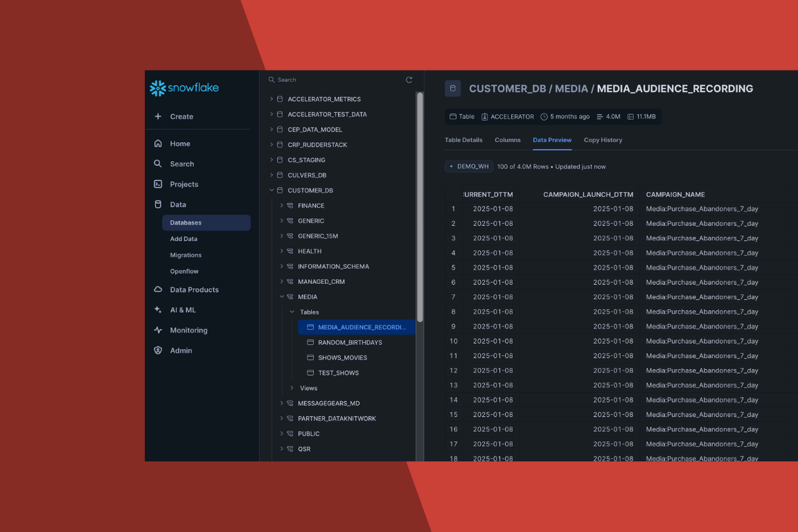Viewport: 798px width, 532px height.
Task: Click the database search field
Action: (x=332, y=80)
